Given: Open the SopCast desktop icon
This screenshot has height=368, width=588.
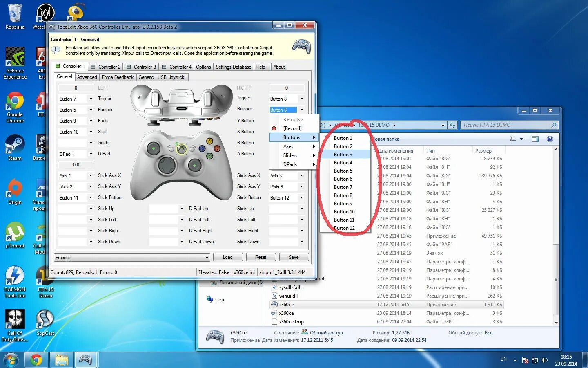Looking at the screenshot, I should tap(45, 323).
